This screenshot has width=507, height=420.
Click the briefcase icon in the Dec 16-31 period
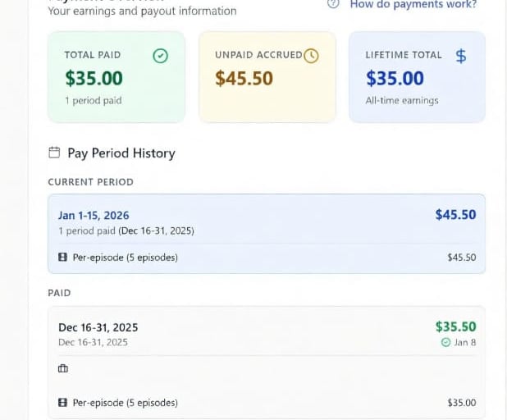click(x=62, y=369)
